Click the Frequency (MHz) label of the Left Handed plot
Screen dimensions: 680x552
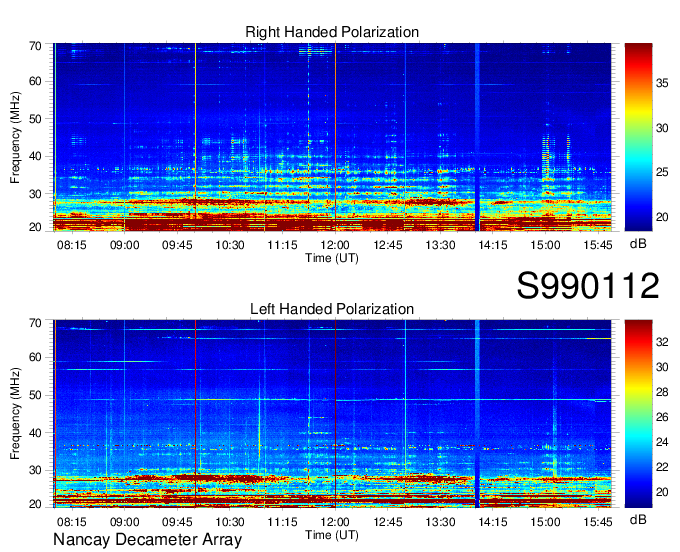[15, 414]
